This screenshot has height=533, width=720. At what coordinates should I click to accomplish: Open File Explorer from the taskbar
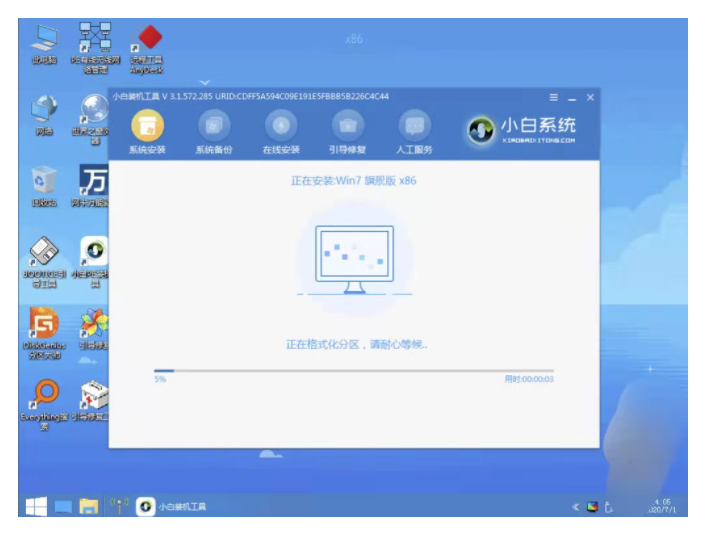coord(89,506)
